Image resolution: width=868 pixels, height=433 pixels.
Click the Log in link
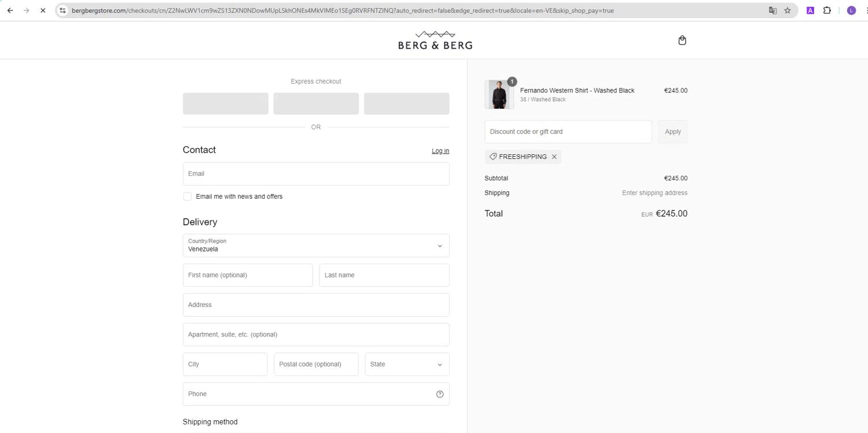[440, 151]
